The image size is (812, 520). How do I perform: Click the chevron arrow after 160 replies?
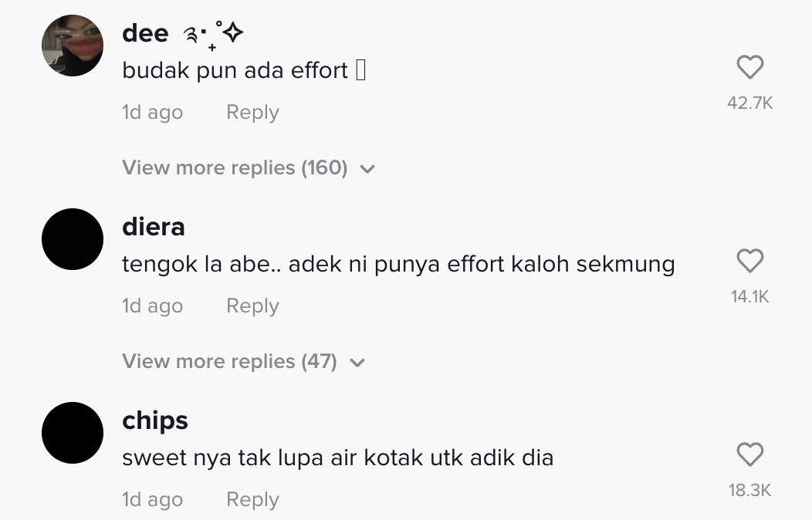pos(367,169)
